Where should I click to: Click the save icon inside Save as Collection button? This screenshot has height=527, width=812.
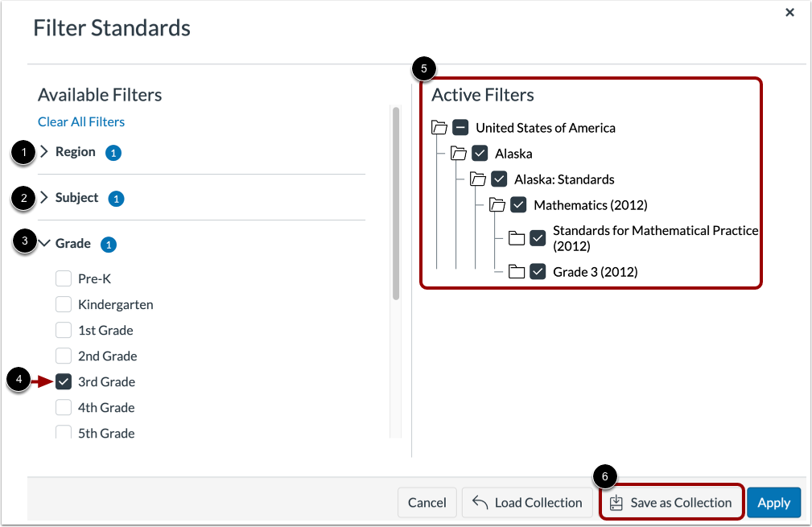coord(617,502)
